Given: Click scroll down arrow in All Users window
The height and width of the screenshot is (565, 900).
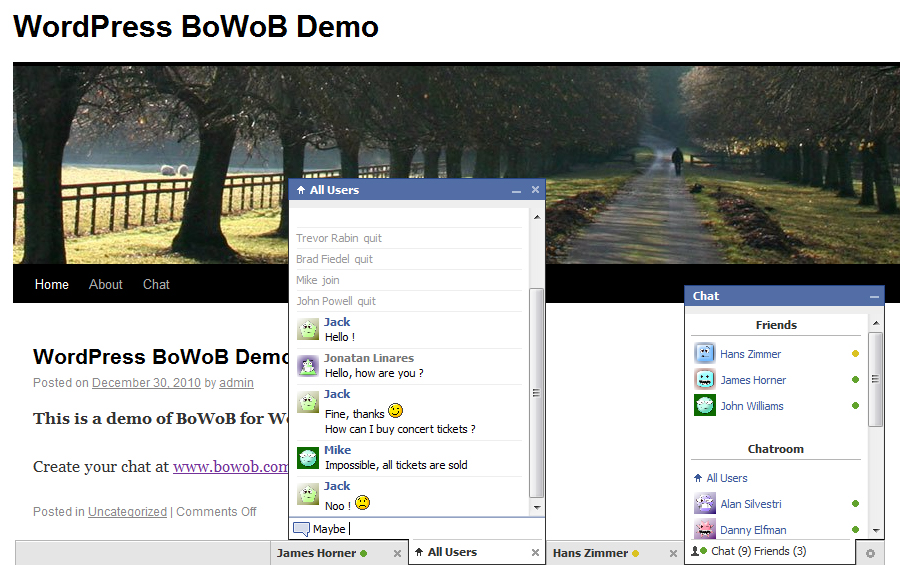Looking at the screenshot, I should click(537, 507).
